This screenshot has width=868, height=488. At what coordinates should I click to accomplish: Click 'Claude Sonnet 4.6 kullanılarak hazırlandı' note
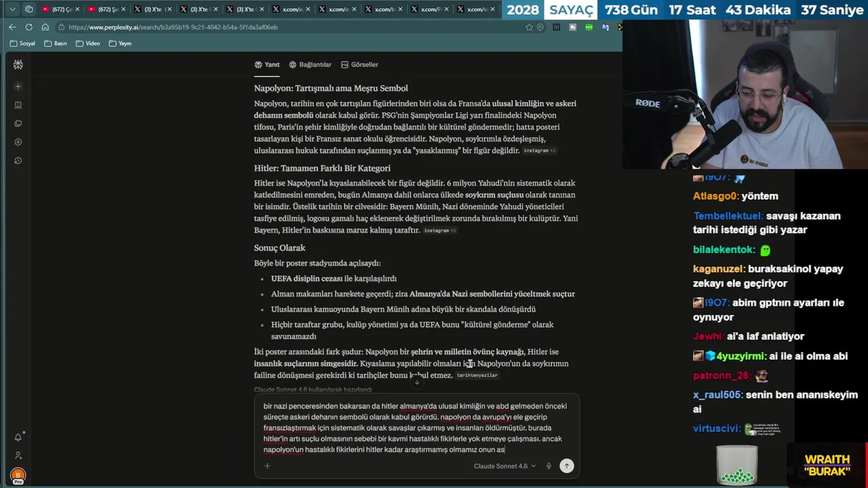tap(313, 390)
